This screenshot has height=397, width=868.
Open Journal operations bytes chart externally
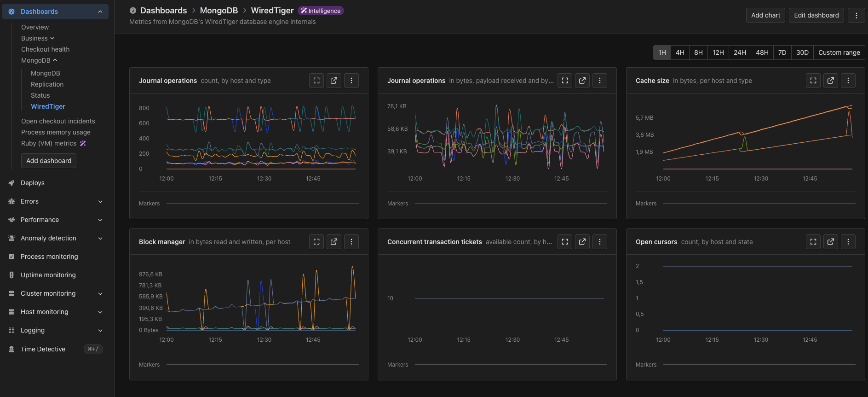coord(582,81)
